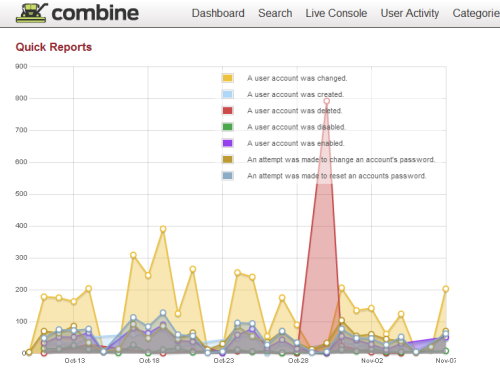Select legend 'attempt was made to reset an accounts password'
The height and width of the screenshot is (369, 500).
click(x=337, y=176)
